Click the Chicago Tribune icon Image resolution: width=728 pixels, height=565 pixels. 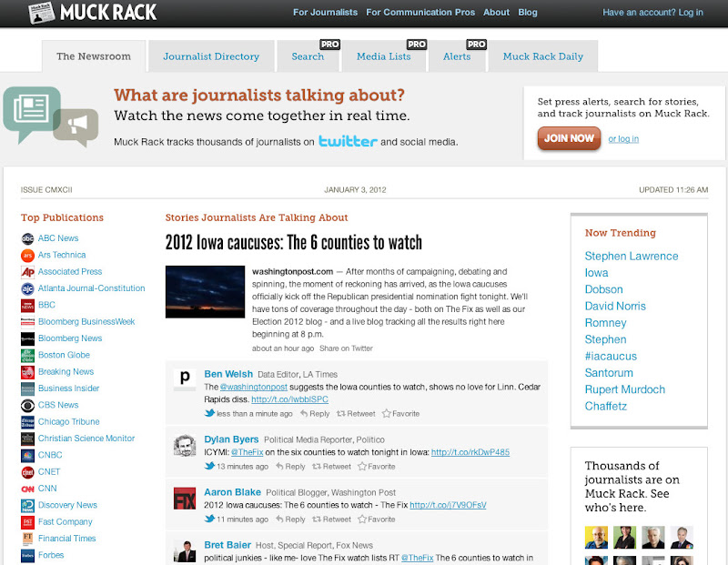[27, 422]
